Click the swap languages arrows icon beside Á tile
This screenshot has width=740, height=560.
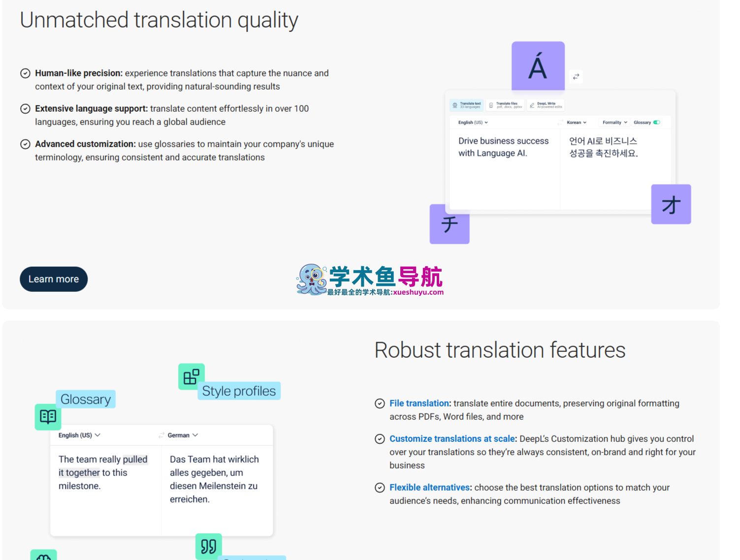coord(576,77)
